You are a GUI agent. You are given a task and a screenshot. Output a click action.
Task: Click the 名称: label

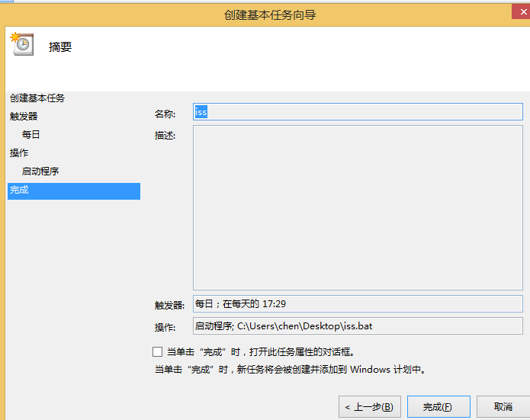[165, 114]
